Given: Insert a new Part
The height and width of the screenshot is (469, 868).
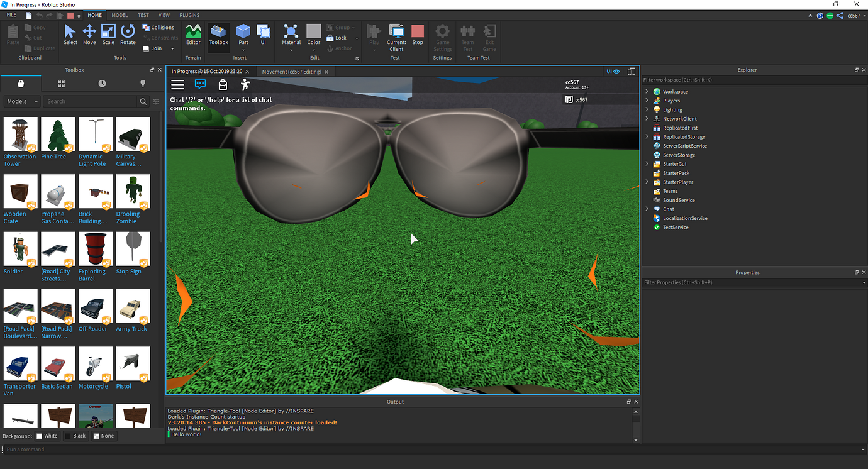Looking at the screenshot, I should click(x=243, y=35).
